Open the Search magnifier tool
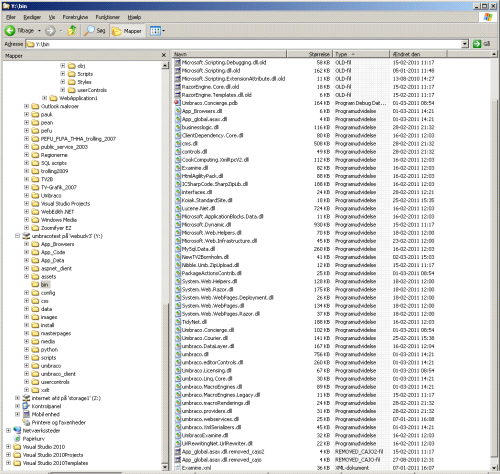 pyautogui.click(x=89, y=31)
